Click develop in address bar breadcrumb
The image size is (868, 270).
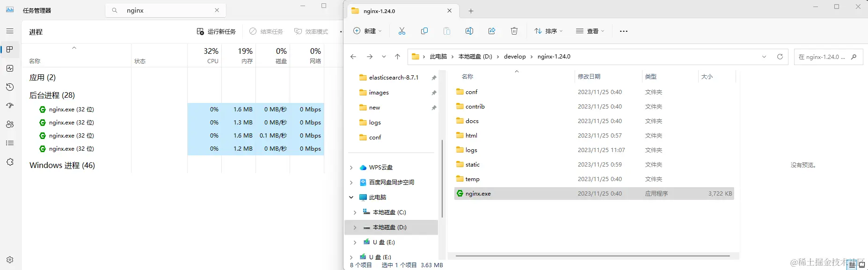[515, 57]
